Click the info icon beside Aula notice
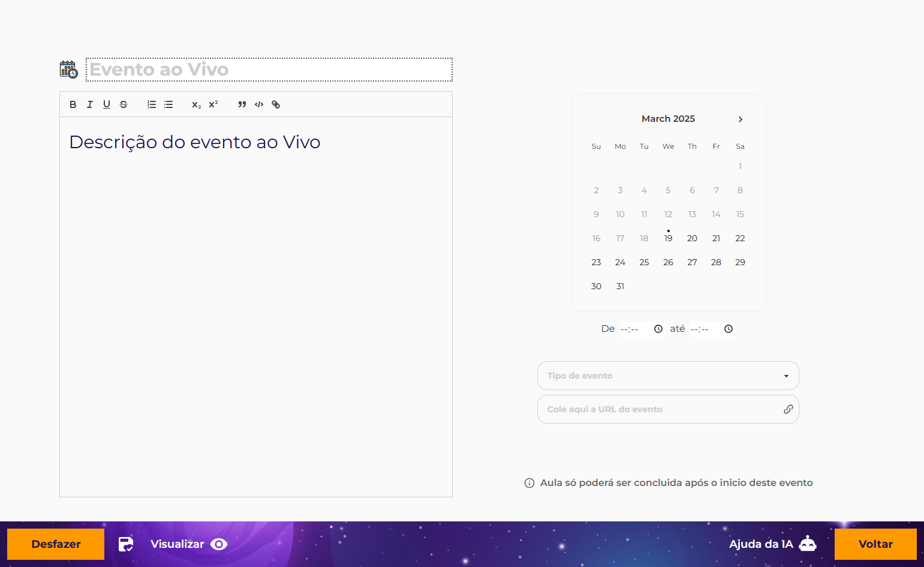Viewport: 924px width, 567px height. (529, 483)
